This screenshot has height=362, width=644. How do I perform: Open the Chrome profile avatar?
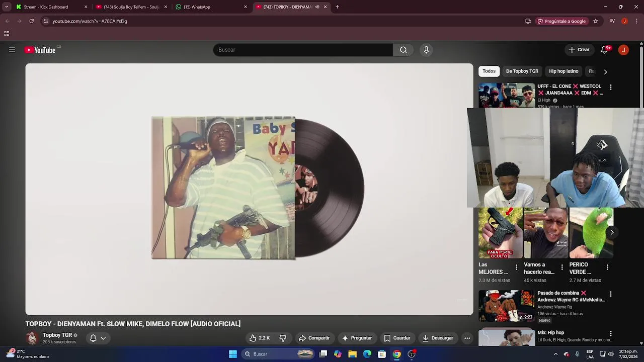click(x=624, y=21)
